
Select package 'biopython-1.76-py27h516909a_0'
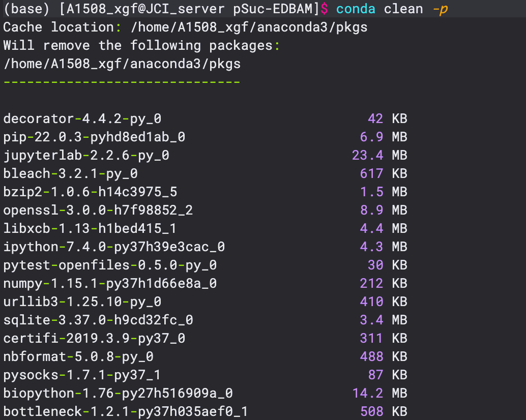(118, 393)
